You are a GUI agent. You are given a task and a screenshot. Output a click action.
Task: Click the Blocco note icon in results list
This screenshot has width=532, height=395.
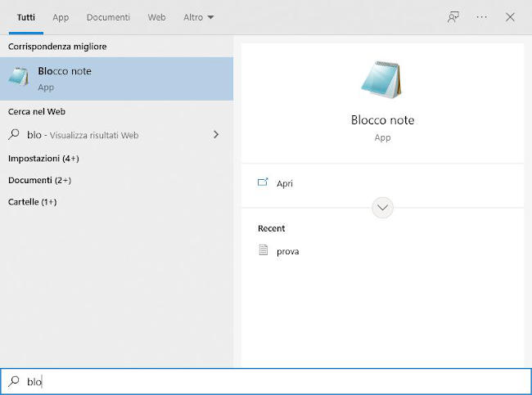click(18, 76)
